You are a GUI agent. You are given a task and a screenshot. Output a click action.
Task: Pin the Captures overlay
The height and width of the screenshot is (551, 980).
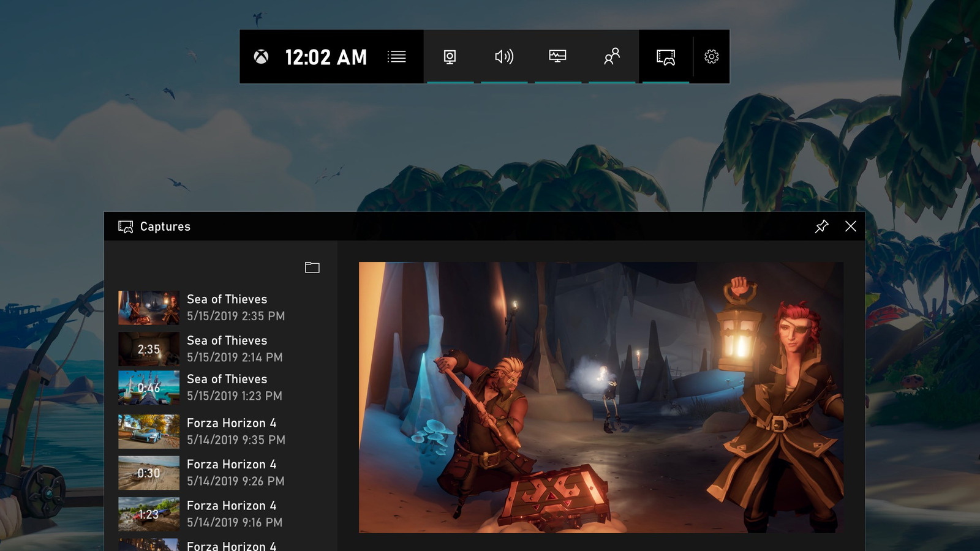coord(823,226)
